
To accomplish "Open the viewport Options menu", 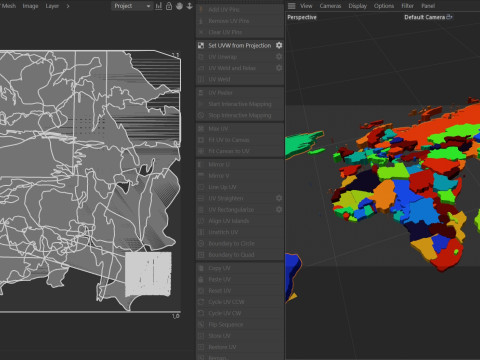I will point(384,6).
